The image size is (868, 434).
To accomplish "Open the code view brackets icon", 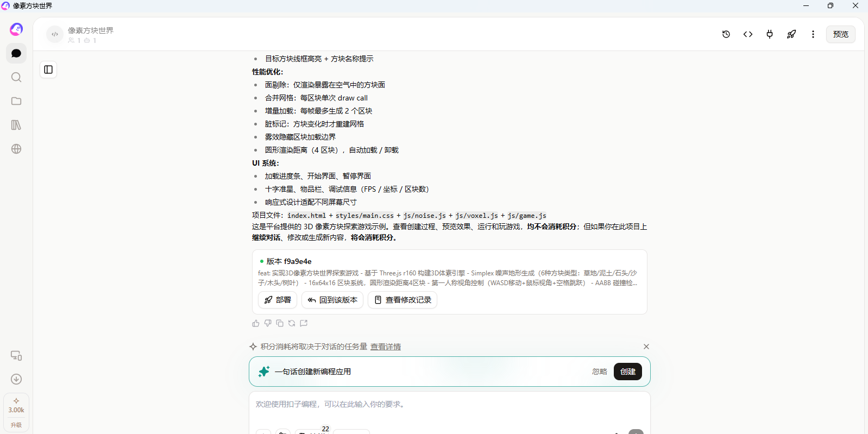I will point(748,34).
